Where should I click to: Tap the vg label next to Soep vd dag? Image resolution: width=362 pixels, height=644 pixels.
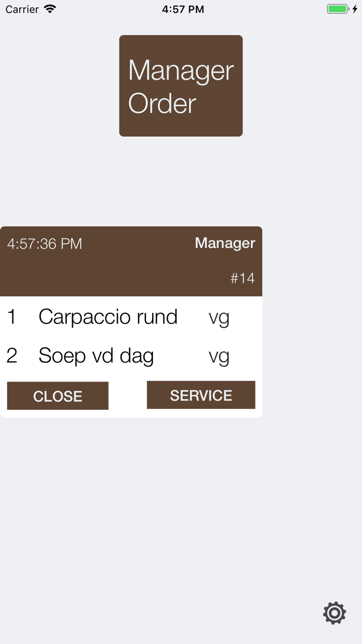tap(219, 357)
